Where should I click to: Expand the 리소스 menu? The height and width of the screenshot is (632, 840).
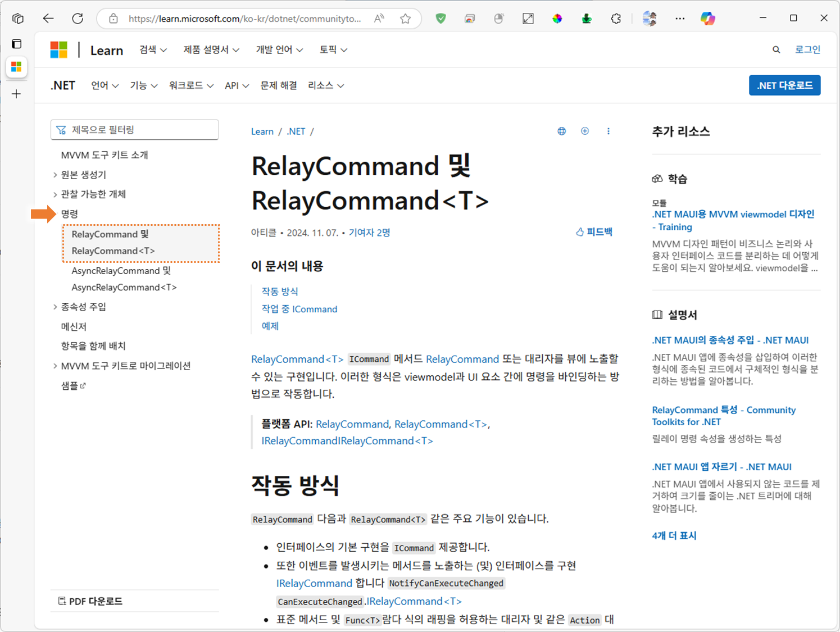coord(326,85)
